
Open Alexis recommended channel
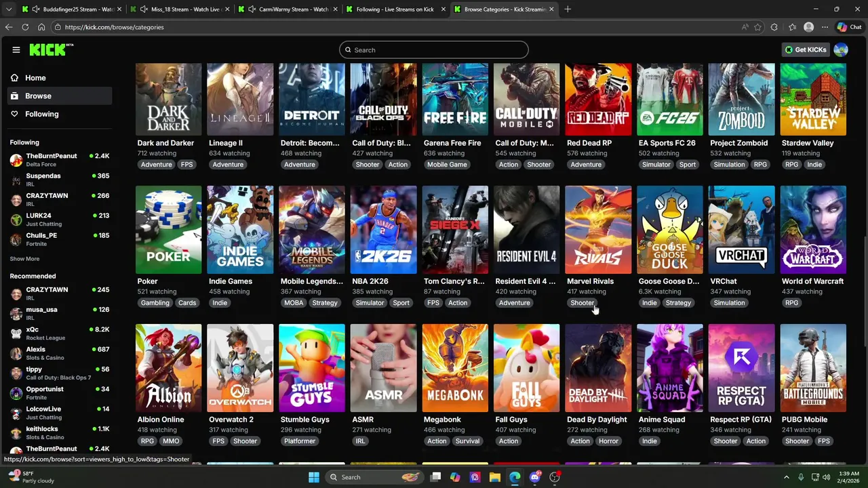60,353
